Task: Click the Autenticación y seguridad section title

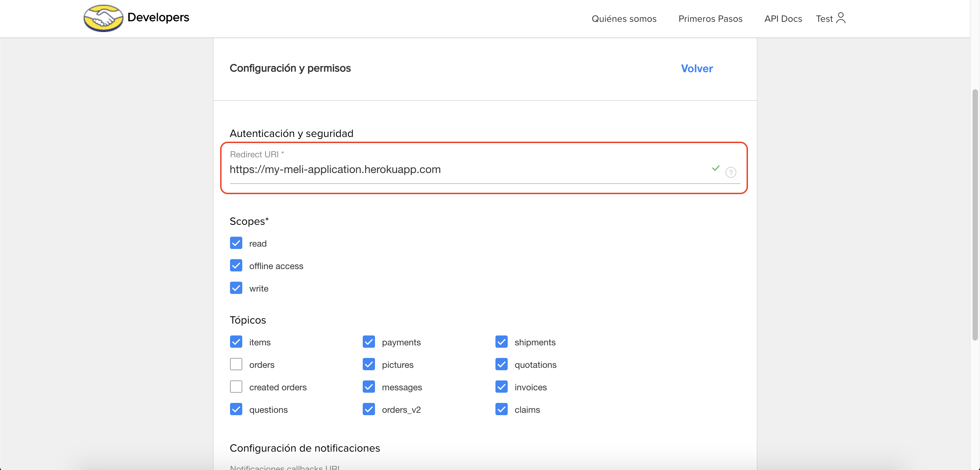Action: click(291, 133)
